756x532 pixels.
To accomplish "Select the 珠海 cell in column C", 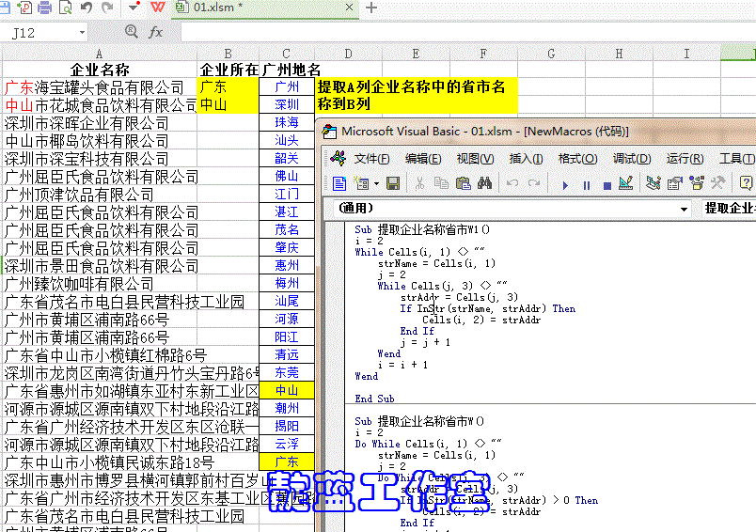I will [x=287, y=123].
